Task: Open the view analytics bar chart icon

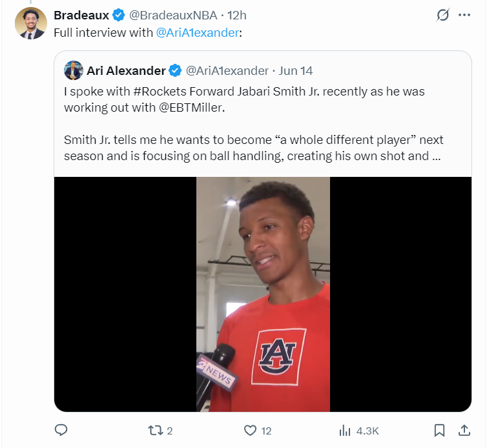Action: (345, 431)
